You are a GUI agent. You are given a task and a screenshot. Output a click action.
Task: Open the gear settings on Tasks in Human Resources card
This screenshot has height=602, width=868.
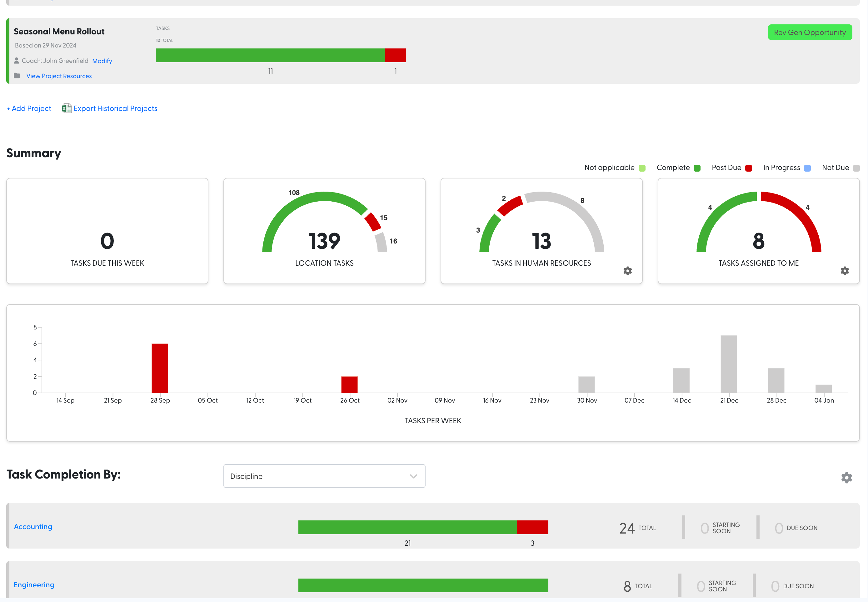[627, 271]
